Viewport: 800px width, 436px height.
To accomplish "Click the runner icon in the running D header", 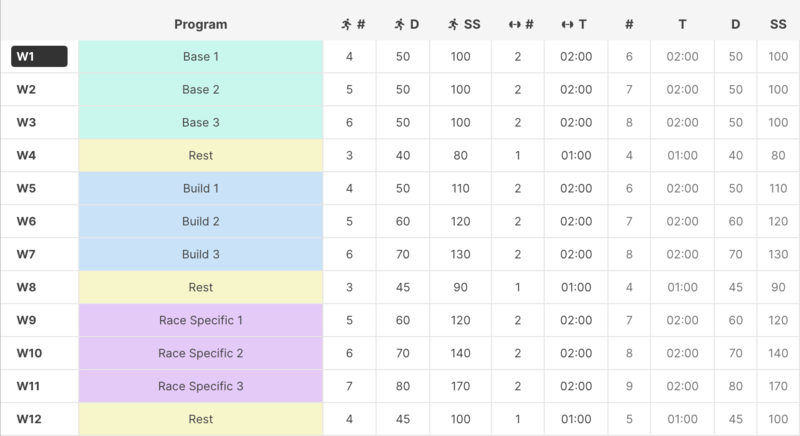I will tap(399, 24).
